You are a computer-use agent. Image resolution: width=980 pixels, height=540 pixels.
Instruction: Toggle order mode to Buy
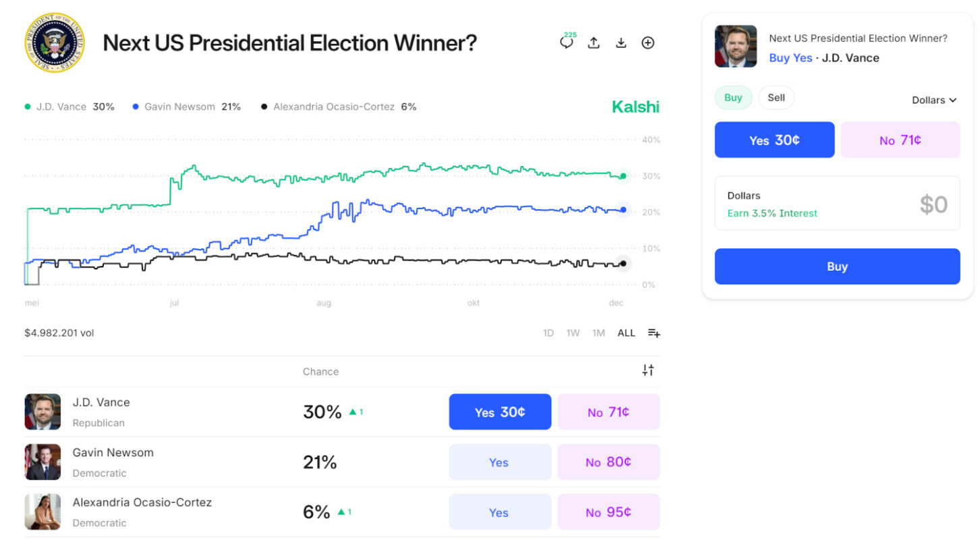tap(733, 98)
